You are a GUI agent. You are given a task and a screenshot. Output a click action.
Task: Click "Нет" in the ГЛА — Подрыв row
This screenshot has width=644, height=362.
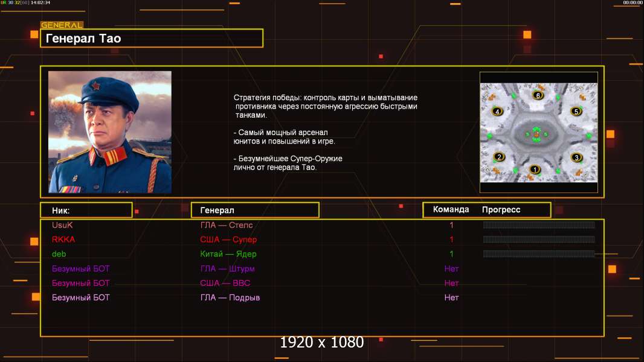451,297
